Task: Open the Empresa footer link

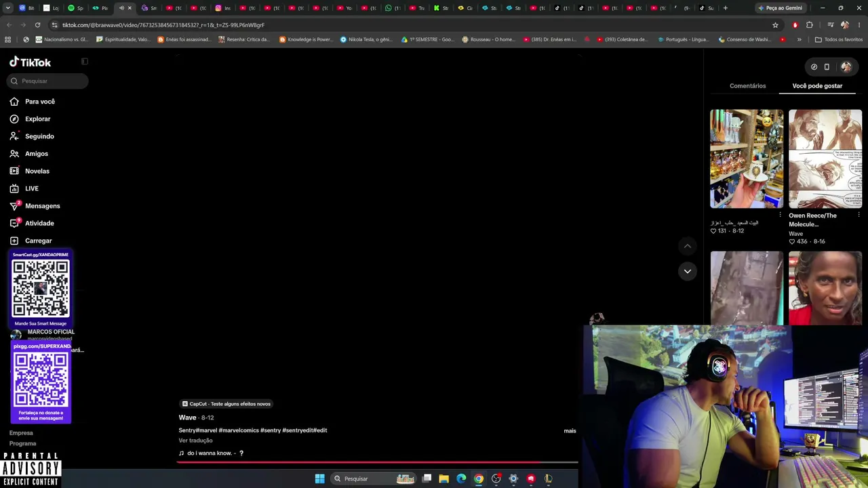Action: point(21,433)
